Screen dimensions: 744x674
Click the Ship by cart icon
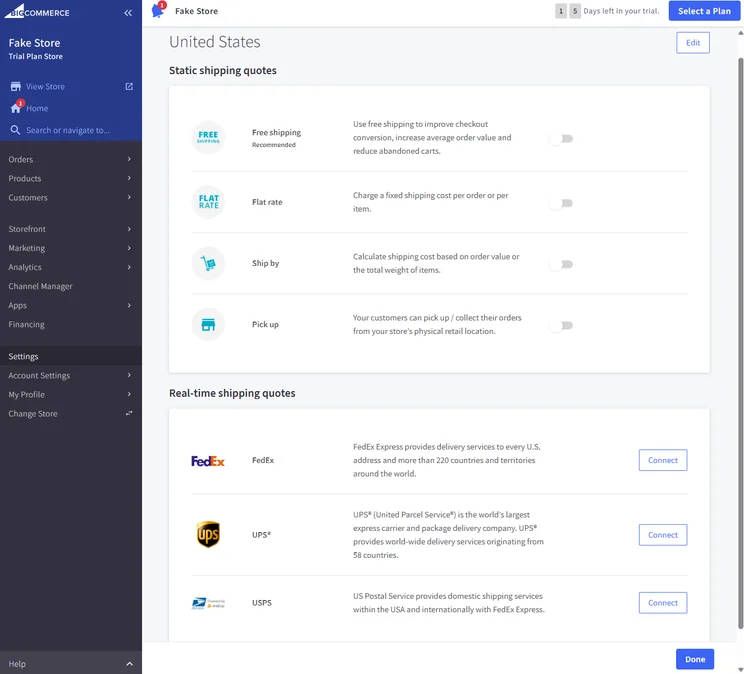point(208,263)
